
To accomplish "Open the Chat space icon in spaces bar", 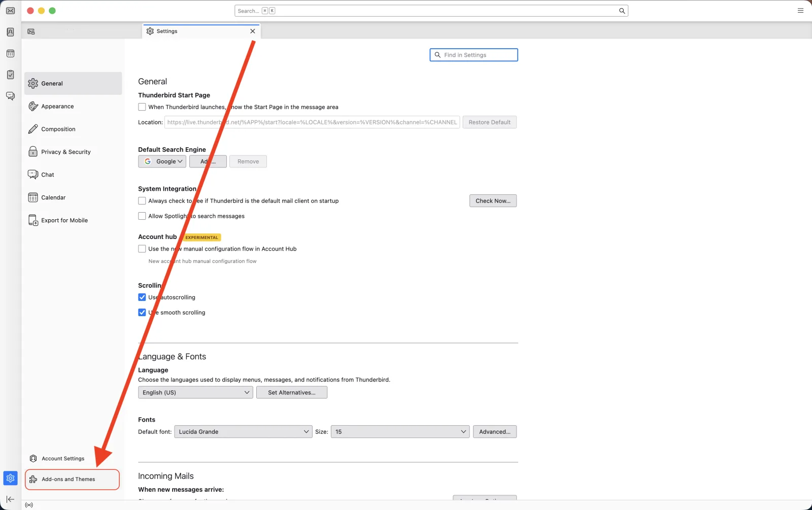I will pos(10,96).
